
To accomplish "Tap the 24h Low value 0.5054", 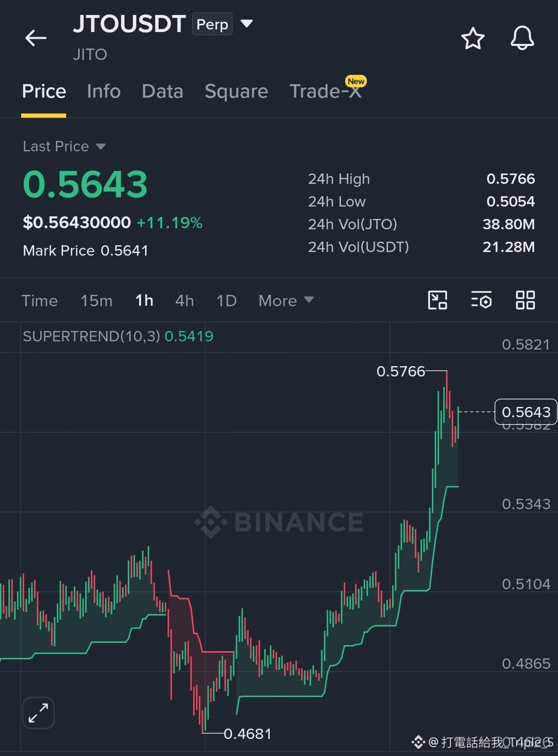I will click(x=510, y=201).
